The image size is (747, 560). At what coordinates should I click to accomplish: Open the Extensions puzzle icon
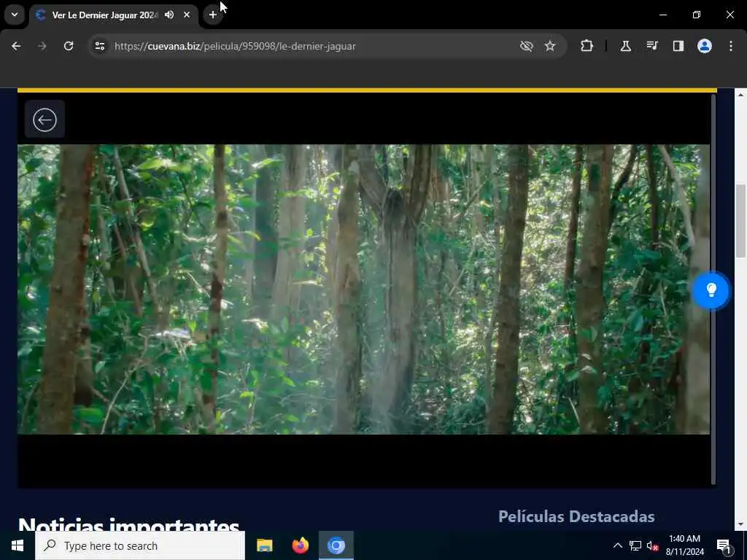coord(587,46)
